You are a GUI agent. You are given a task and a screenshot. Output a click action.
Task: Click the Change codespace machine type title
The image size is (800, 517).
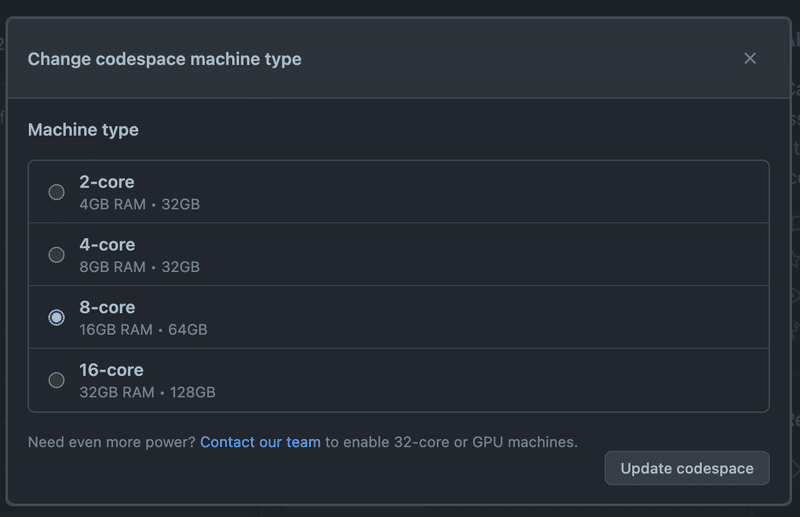164,59
